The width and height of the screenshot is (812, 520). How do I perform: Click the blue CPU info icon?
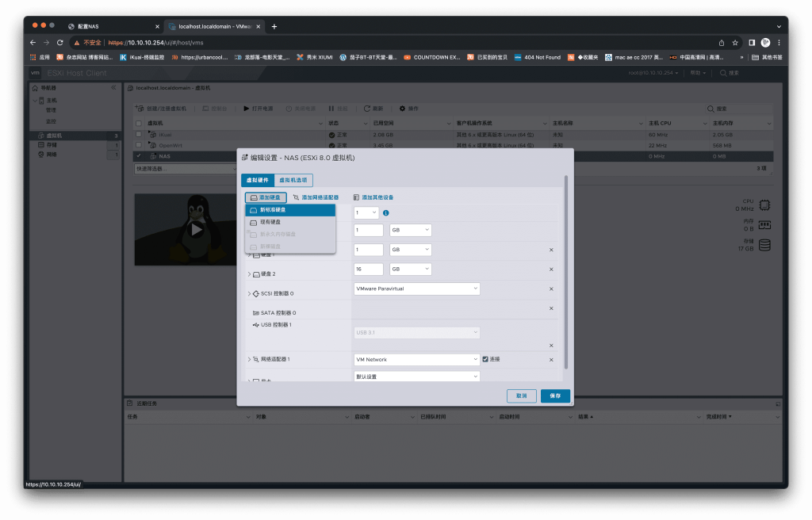point(385,213)
